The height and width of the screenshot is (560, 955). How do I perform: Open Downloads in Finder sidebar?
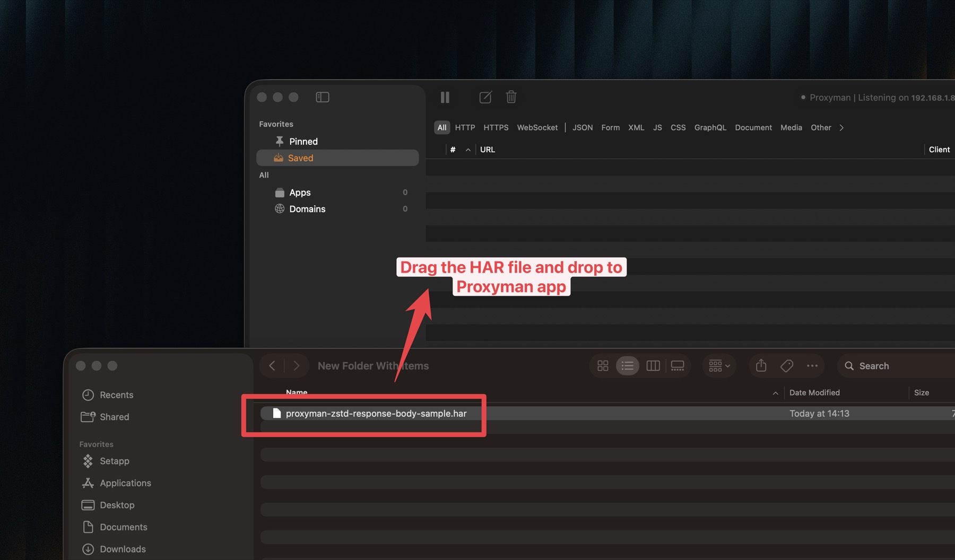pos(123,549)
